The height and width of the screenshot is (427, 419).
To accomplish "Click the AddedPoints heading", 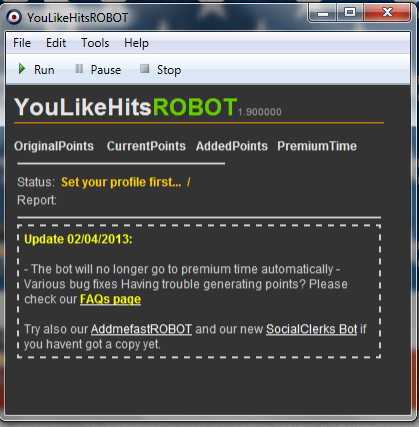I will 232,146.
